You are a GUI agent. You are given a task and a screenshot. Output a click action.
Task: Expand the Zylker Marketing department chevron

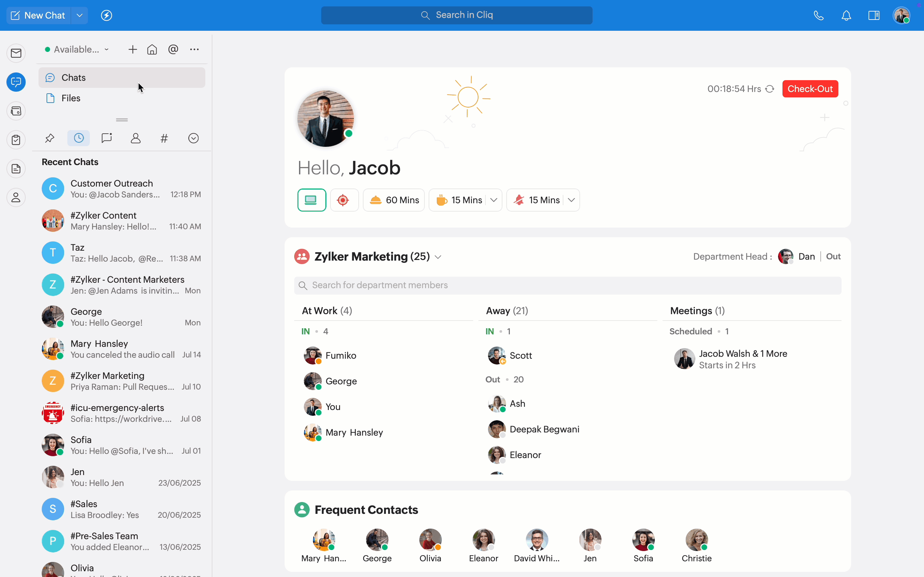(438, 257)
